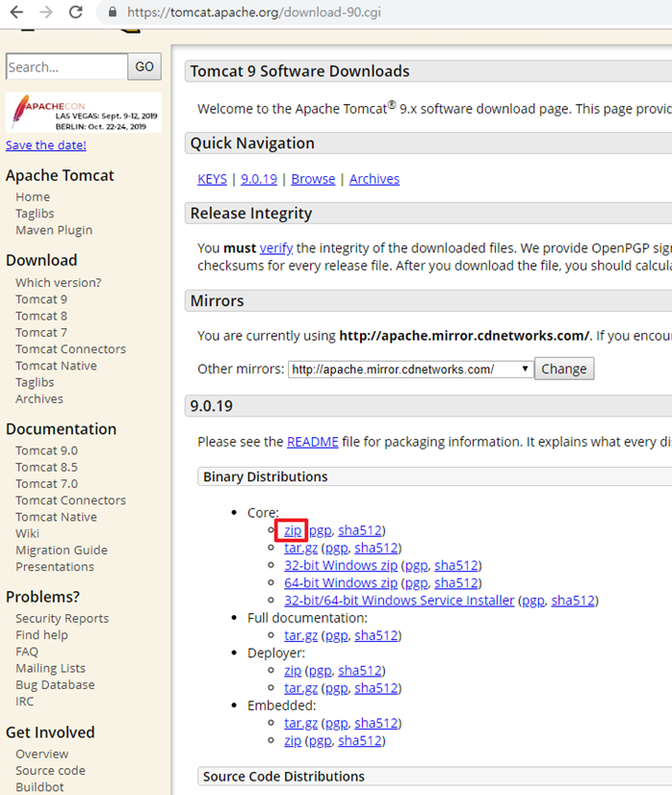Download the Embedded zip file
Image resolution: width=672 pixels, height=795 pixels.
coord(293,741)
